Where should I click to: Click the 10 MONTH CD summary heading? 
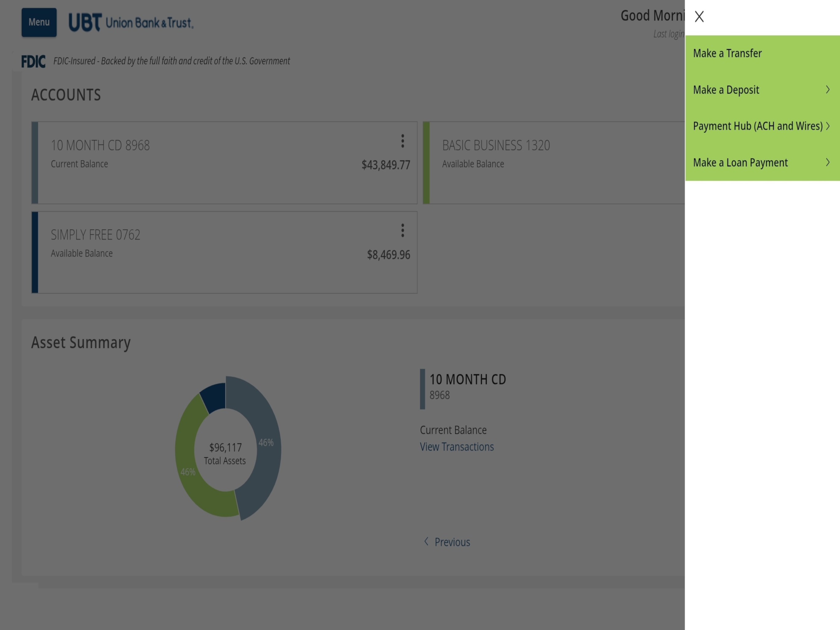[467, 379]
